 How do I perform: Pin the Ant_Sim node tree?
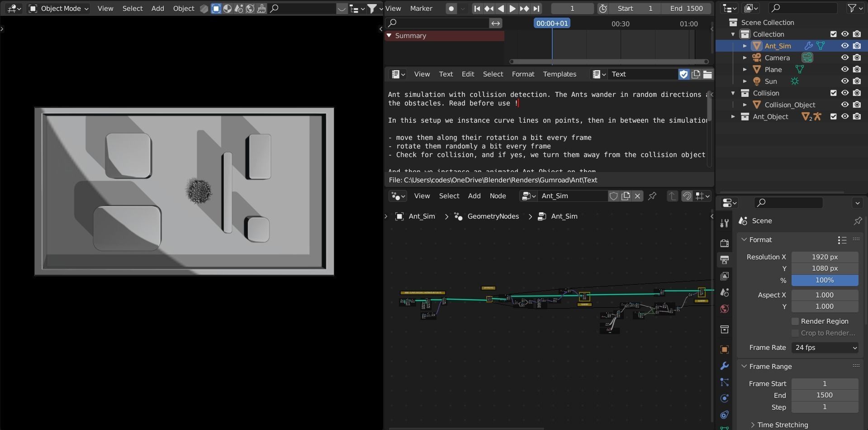coord(652,196)
